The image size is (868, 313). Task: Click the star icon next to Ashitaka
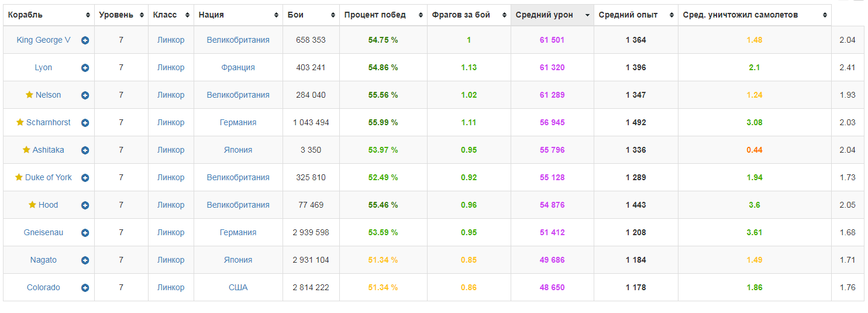tap(26, 150)
